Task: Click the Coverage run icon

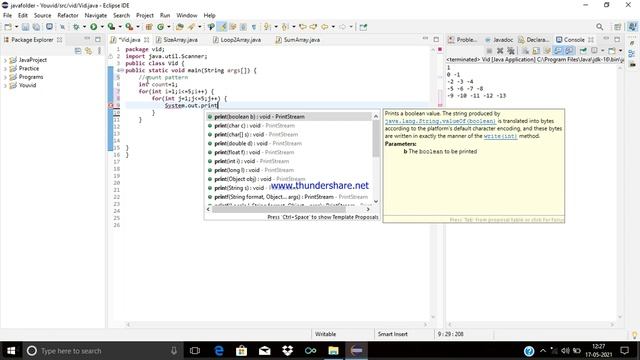Action: [111, 27]
